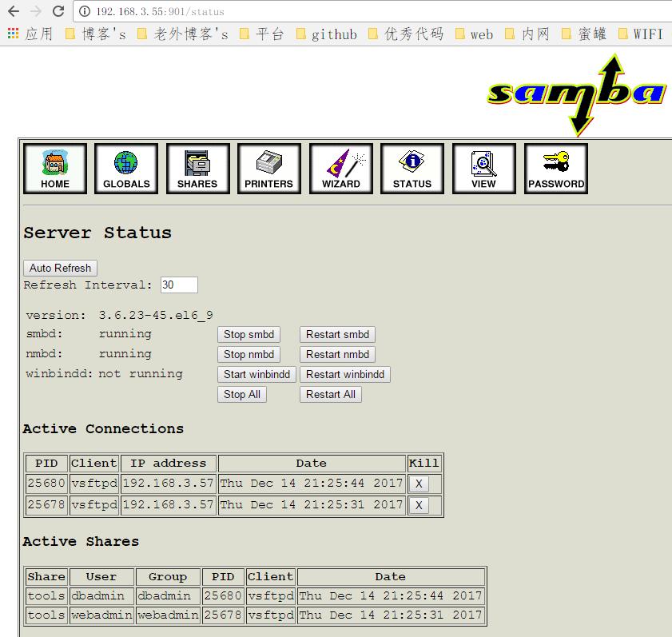Image resolution: width=672 pixels, height=637 pixels.
Task: Click the Restart All button
Action: coord(330,395)
